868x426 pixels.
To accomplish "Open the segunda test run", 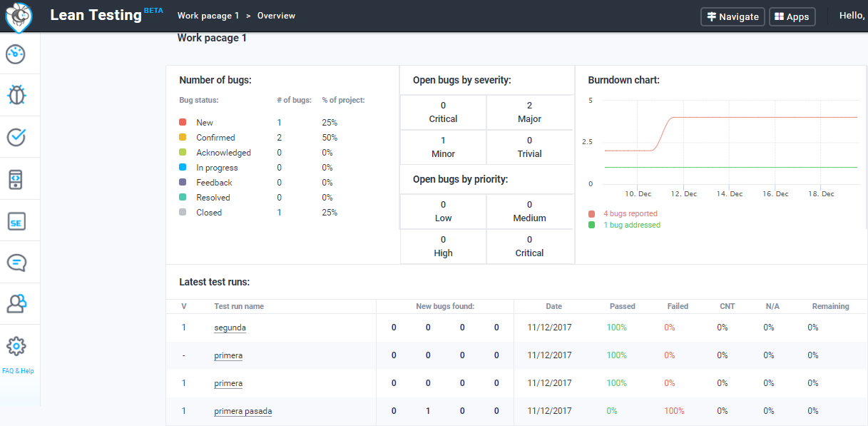I will (230, 328).
